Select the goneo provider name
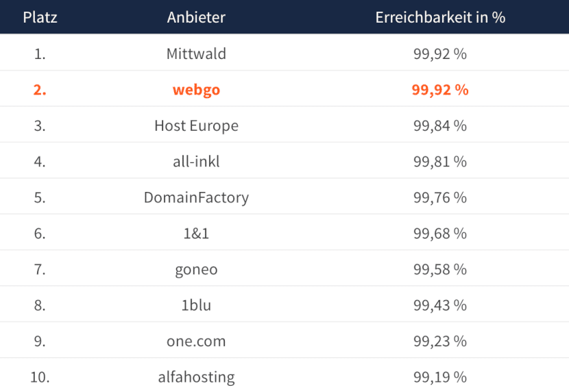 click(x=196, y=270)
